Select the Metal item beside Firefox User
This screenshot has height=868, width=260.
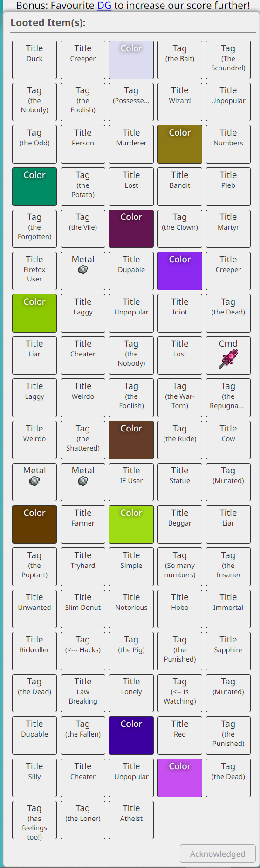pyautogui.click(x=83, y=271)
